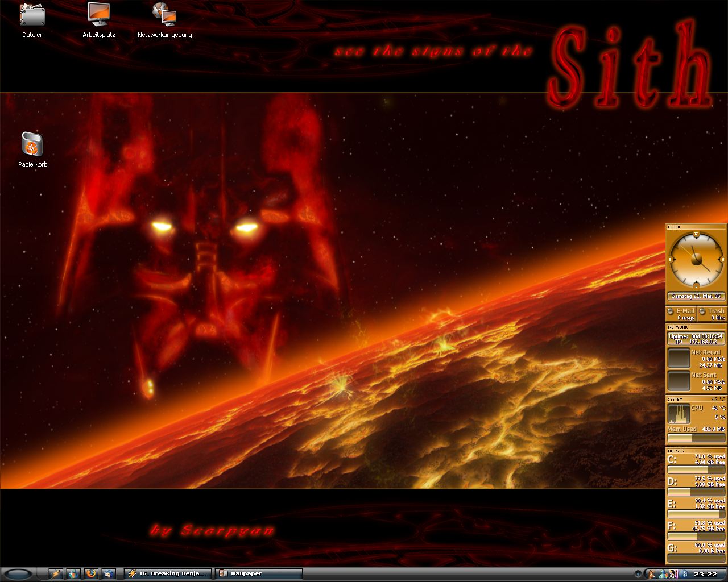Open the Netzwerkumgebung desktop icon

(x=165, y=20)
